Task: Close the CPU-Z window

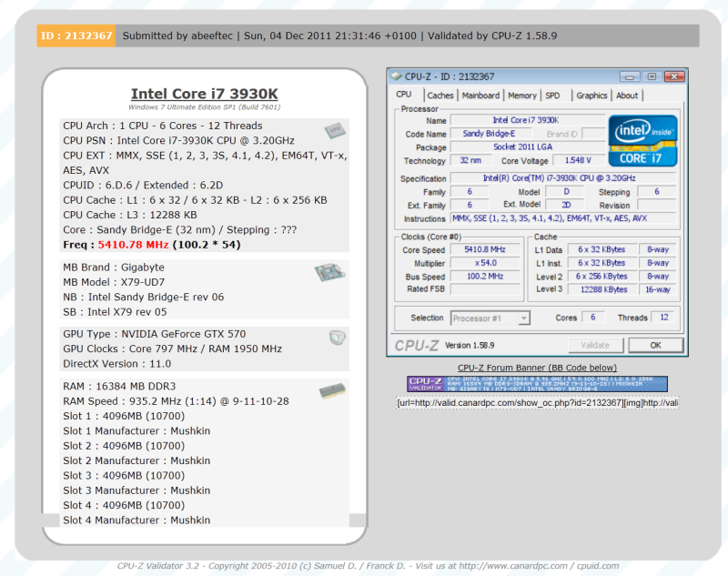Action: 672,76
